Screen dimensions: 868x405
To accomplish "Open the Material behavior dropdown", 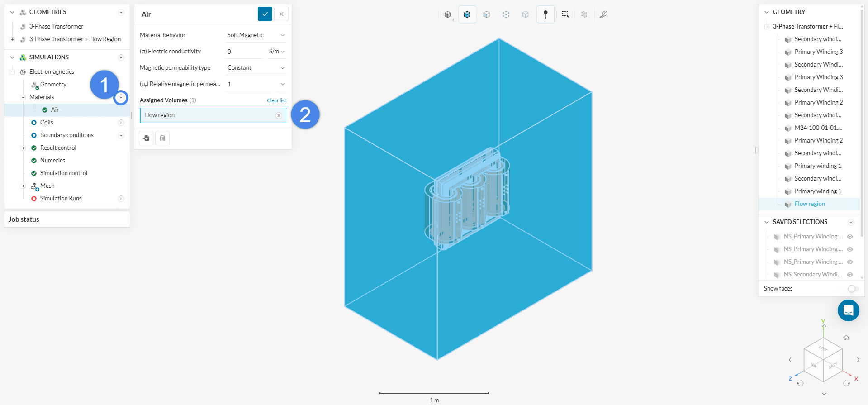I will pyautogui.click(x=256, y=35).
